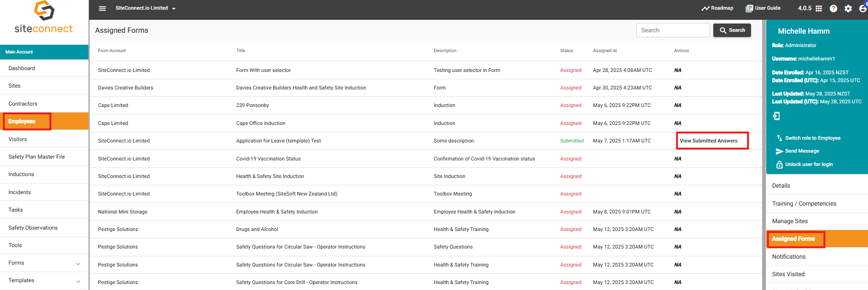Click the Main Account header

pos(44,52)
